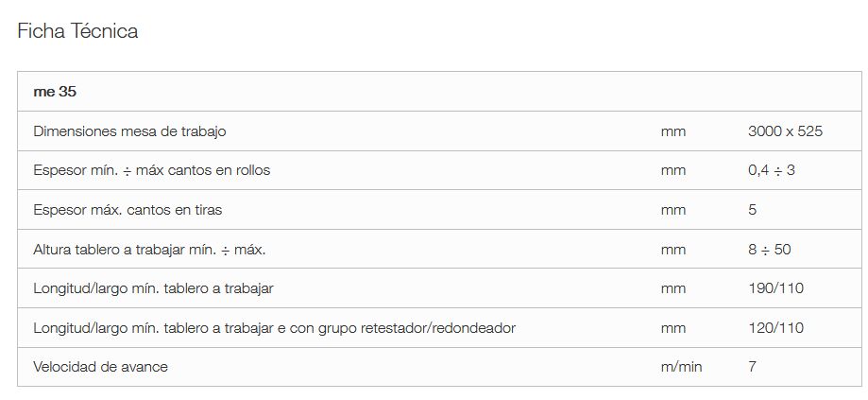868x400 pixels.
Task: Click Longitud/largo mín. tablero a trabajar label
Action: [x=153, y=287]
